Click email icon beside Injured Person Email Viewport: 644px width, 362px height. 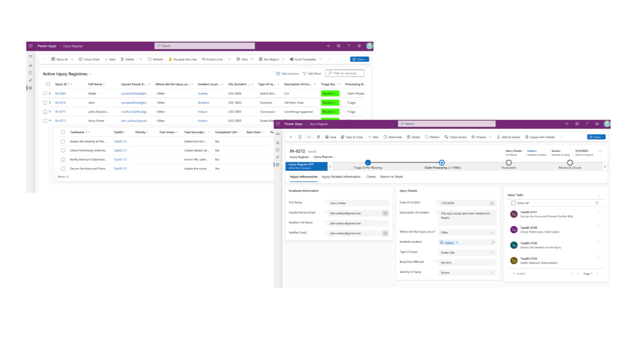click(x=385, y=213)
